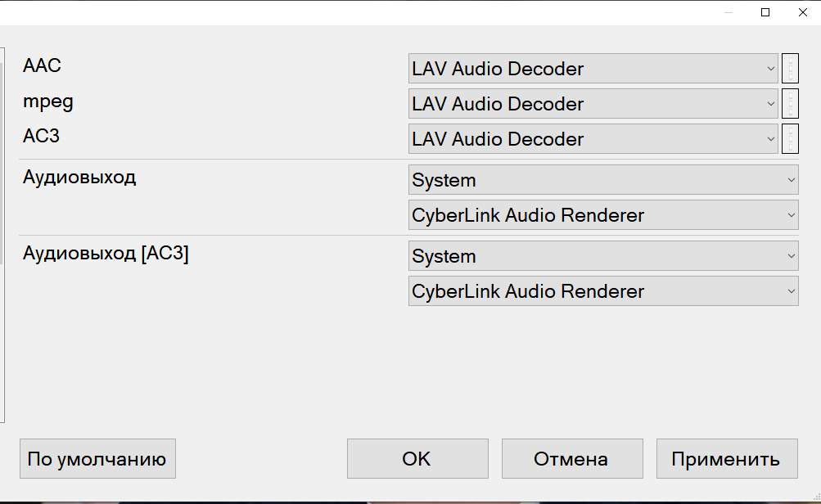The width and height of the screenshot is (821, 504).
Task: Expand first CyberLink Audio Renderer dropdown under Аудиовыход
Action: coord(603,215)
